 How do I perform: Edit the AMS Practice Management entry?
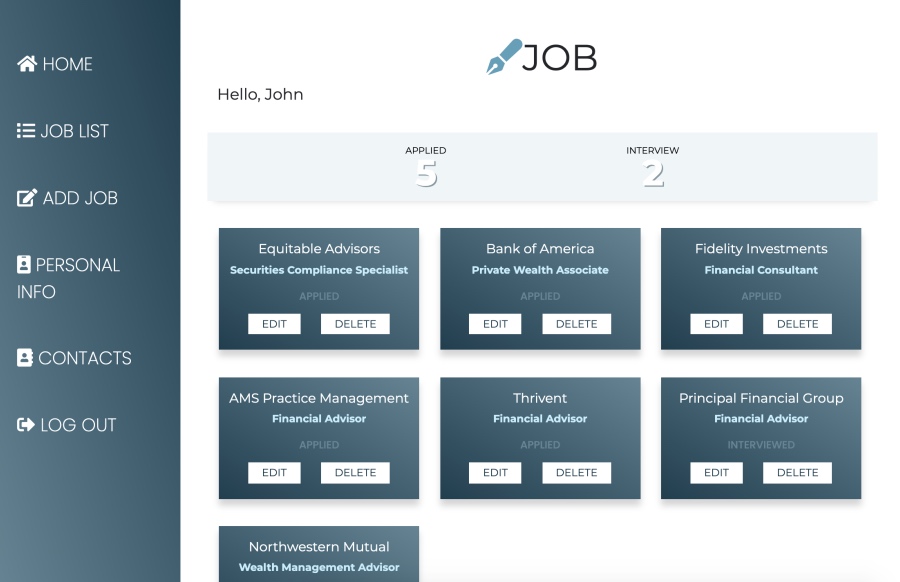pyautogui.click(x=274, y=472)
